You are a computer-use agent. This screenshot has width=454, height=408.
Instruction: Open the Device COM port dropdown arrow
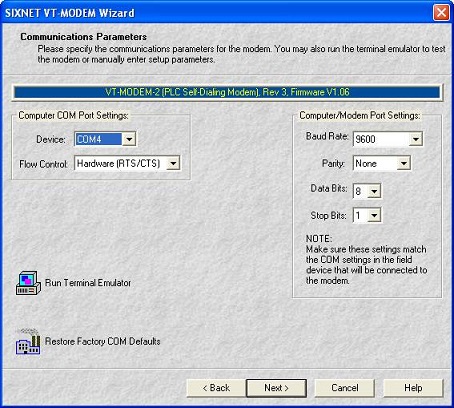129,139
